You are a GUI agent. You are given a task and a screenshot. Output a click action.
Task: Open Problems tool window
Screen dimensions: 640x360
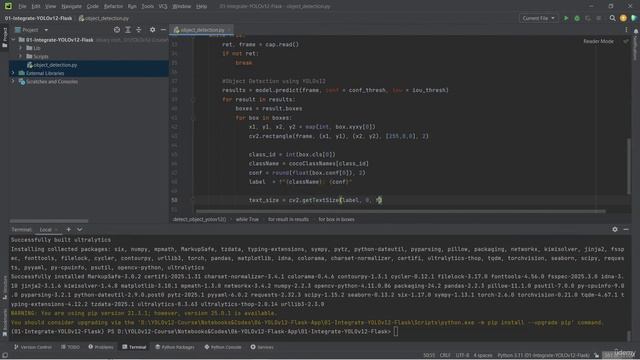(x=101, y=347)
